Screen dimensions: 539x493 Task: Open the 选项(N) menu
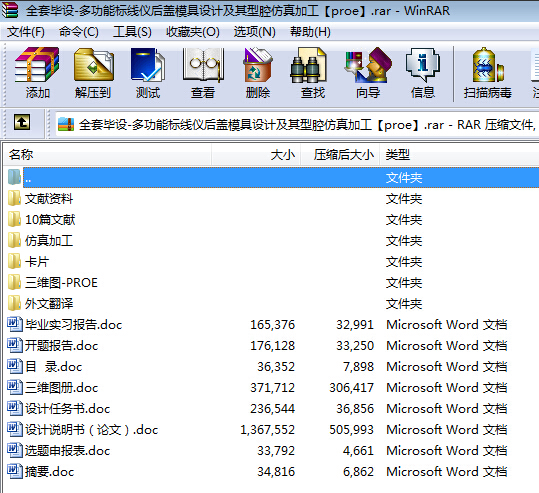point(255,32)
